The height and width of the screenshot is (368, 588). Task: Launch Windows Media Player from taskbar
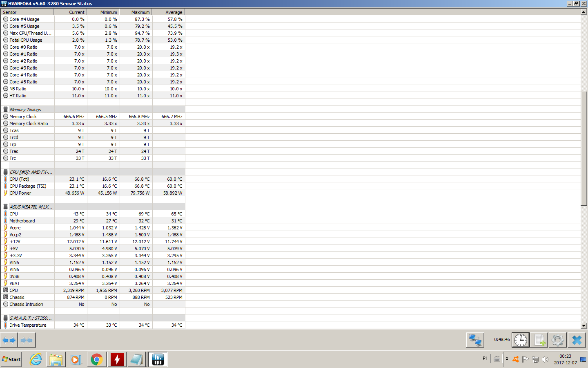[76, 359]
